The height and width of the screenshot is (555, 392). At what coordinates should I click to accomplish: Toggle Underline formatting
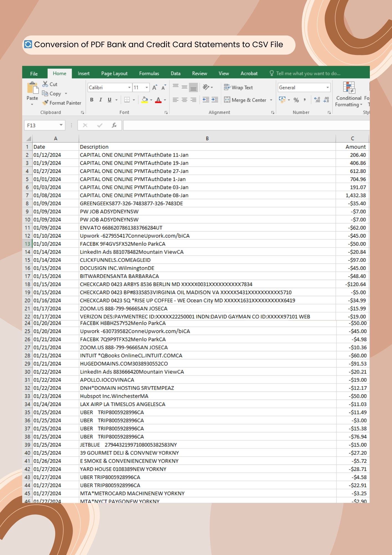coord(110,100)
